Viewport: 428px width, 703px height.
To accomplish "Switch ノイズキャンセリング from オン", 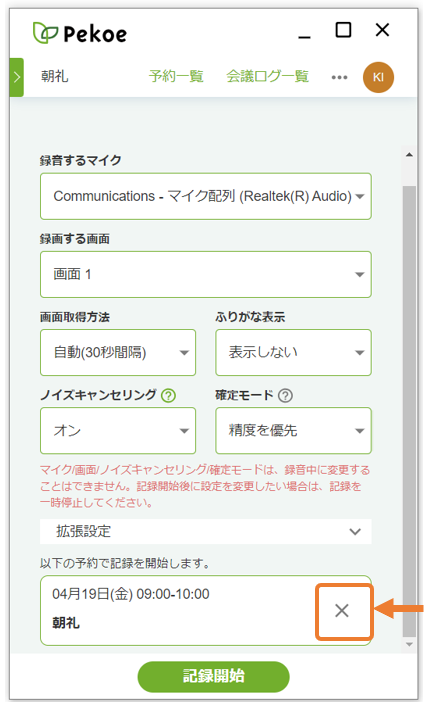I will tap(118, 430).
